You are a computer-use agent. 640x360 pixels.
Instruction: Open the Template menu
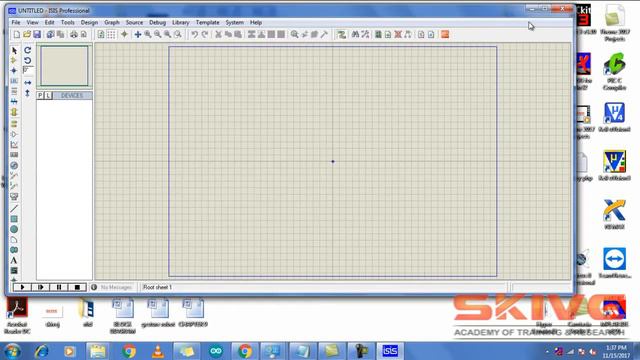pyautogui.click(x=207, y=22)
